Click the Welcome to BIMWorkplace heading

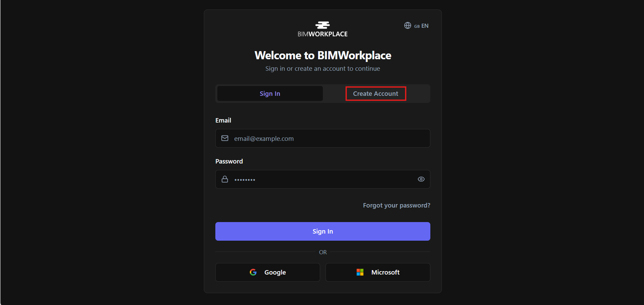tap(323, 55)
